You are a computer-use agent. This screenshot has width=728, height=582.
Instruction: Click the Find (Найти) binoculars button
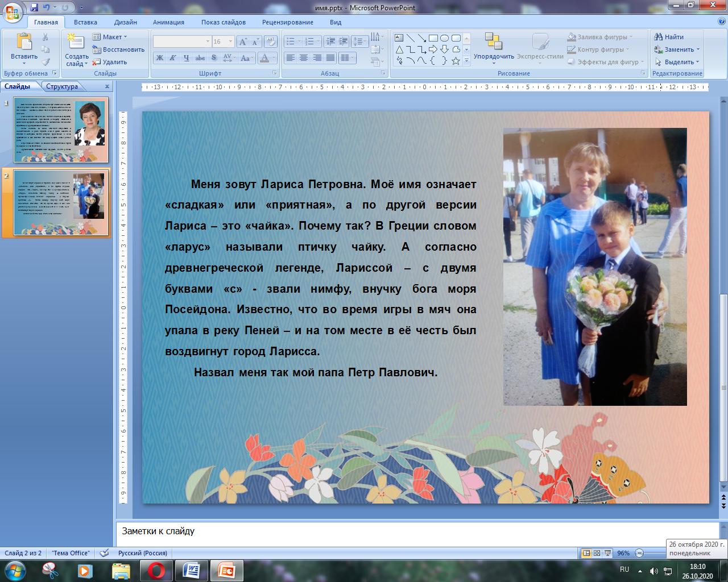(669, 37)
